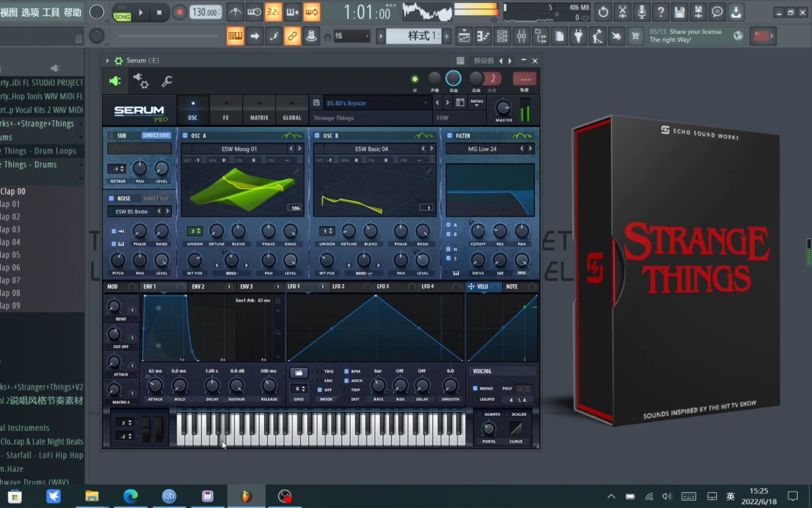Open the channel rack icon
Screen dimensions: 812x508
tap(502, 36)
